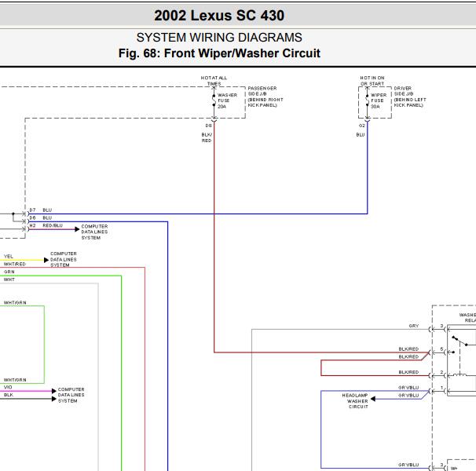Viewport: 476px width, 471px height.
Task: Click 'COMPUTER DATA LINES SYSTEM' beside VIO wire
Action: tap(71, 395)
